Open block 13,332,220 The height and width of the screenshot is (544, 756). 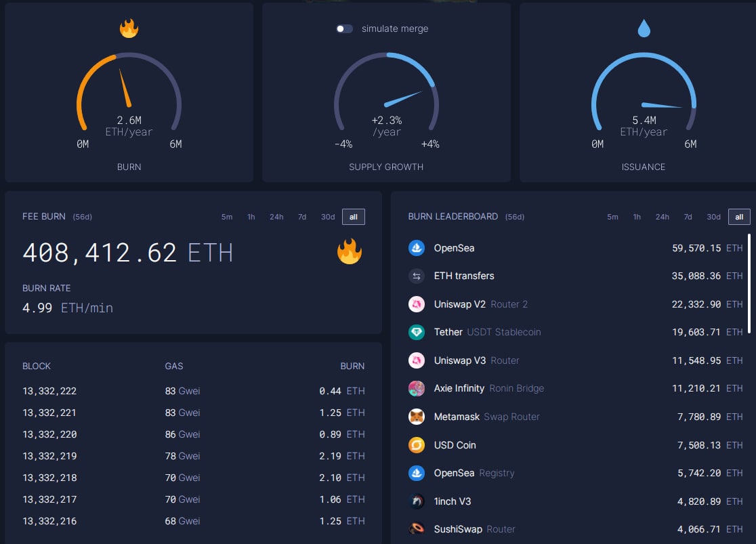pyautogui.click(x=49, y=434)
